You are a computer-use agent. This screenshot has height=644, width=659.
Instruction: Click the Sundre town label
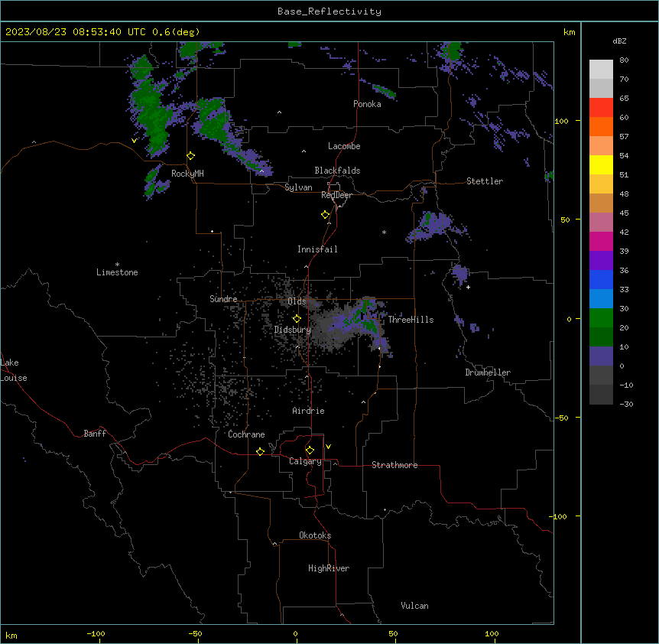pyautogui.click(x=223, y=299)
